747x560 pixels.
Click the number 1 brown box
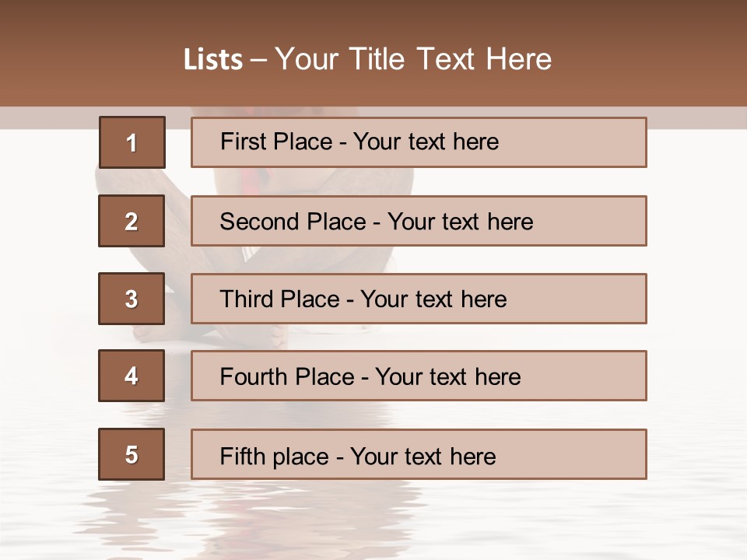click(x=132, y=142)
